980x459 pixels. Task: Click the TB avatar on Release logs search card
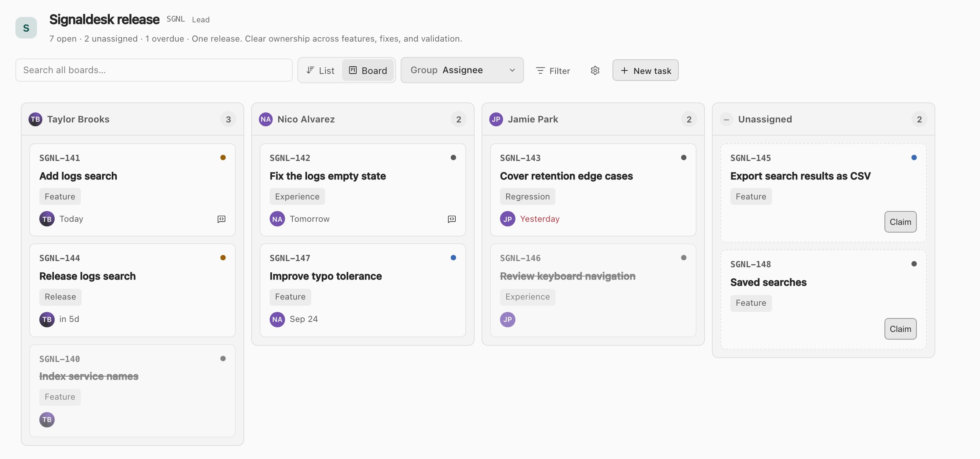coord(47,320)
